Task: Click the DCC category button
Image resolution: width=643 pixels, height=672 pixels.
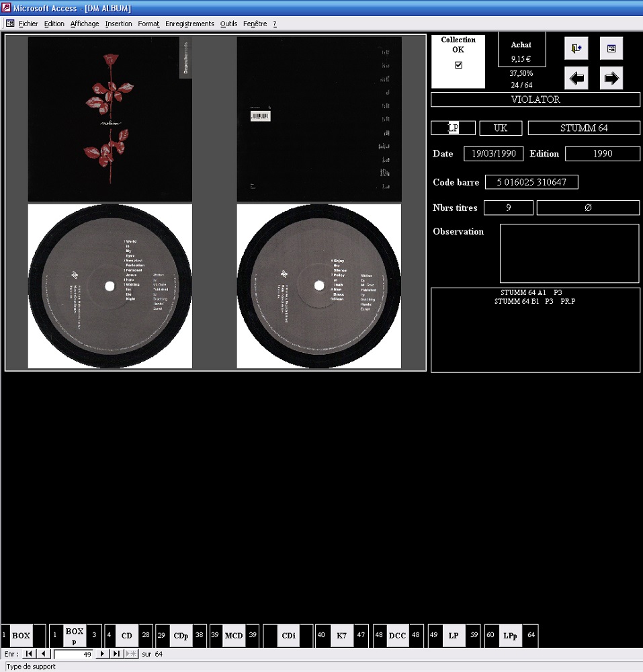Action: click(x=397, y=635)
